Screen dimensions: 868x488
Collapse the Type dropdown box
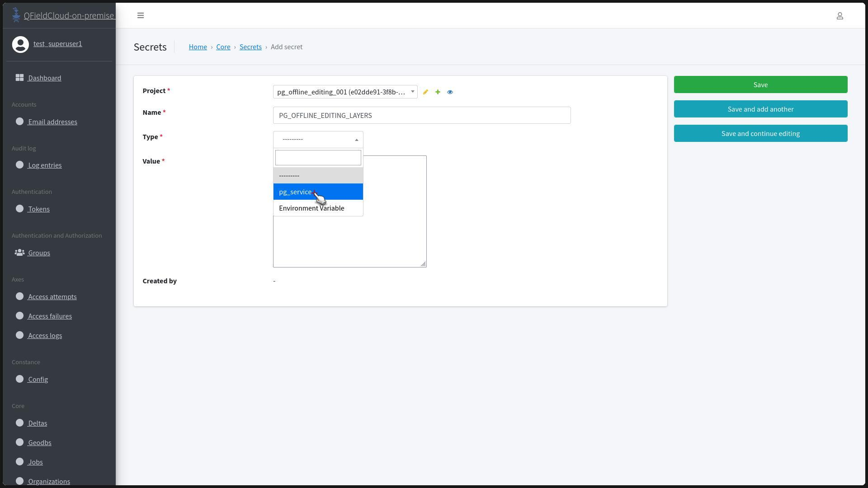coord(318,139)
